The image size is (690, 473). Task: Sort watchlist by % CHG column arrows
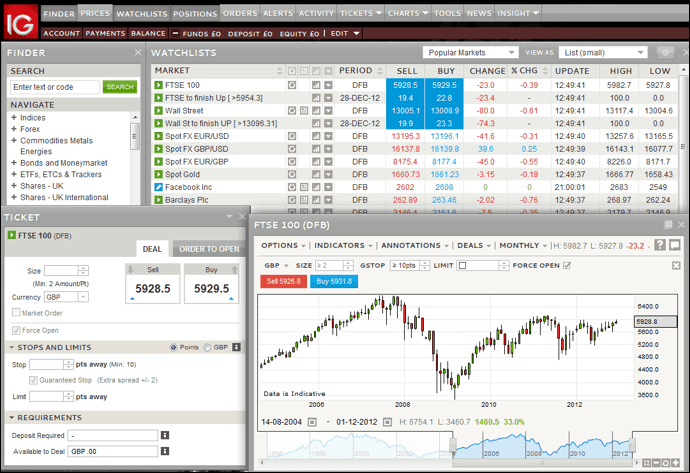[546, 71]
